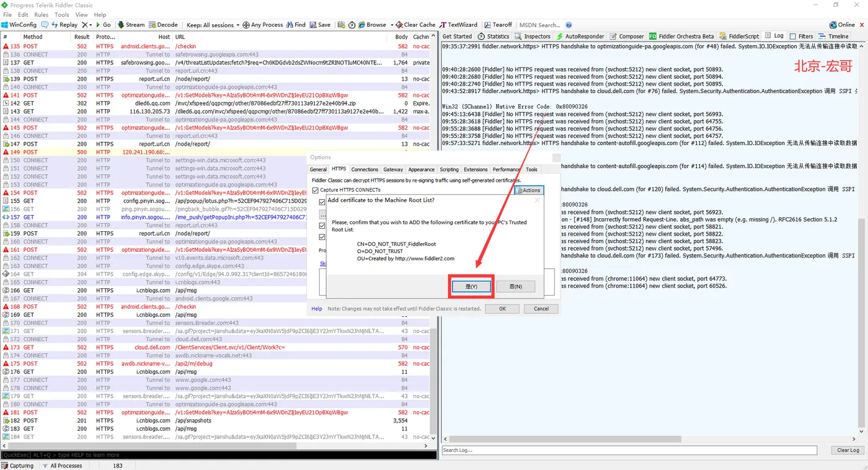Screen dimensions: 868x470
Task: Switch to the Get Started tab
Action: pos(457,37)
